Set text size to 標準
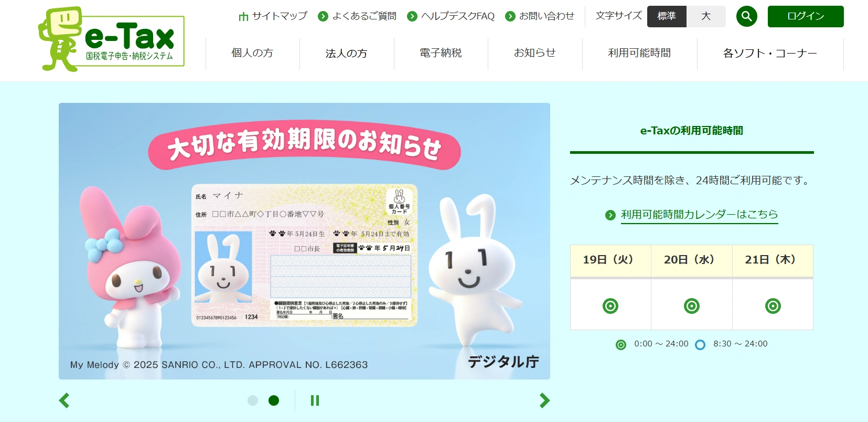This screenshot has height=422, width=868. (667, 16)
